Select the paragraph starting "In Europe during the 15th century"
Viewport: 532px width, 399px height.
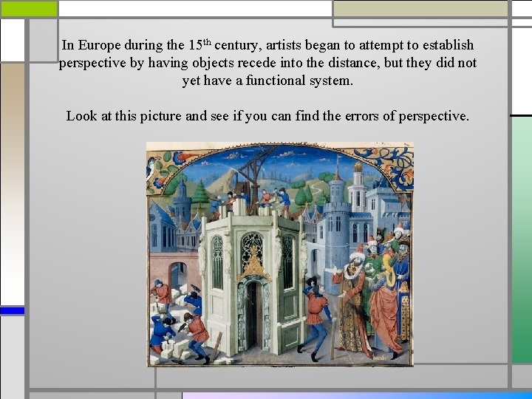(267, 63)
